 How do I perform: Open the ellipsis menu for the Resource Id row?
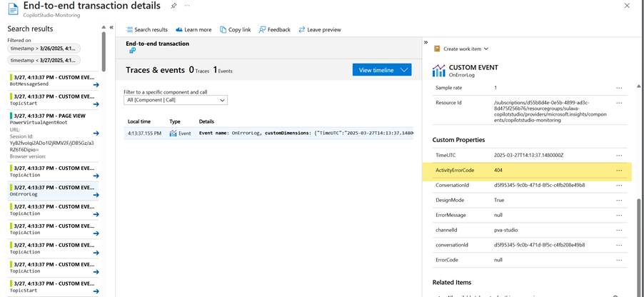pos(619,103)
